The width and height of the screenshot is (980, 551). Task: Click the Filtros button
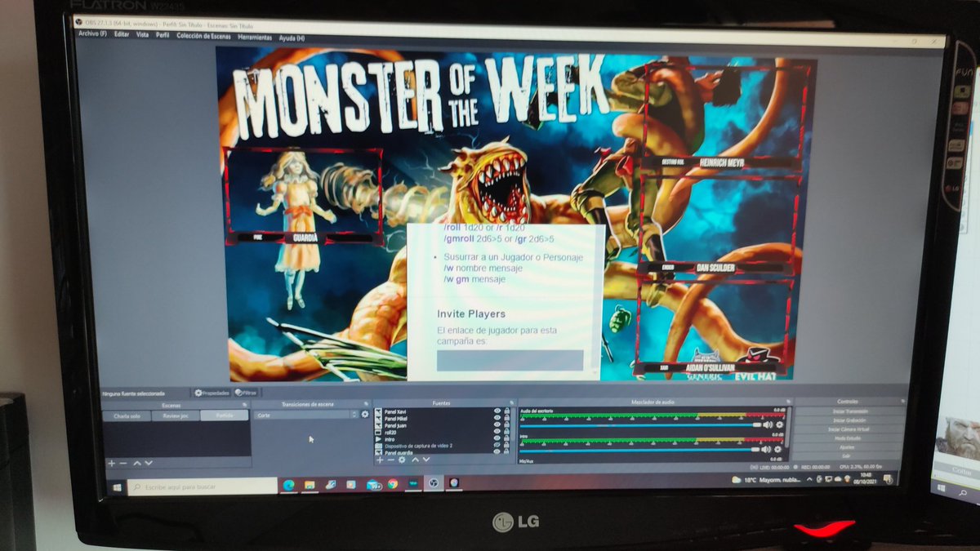pos(245,393)
